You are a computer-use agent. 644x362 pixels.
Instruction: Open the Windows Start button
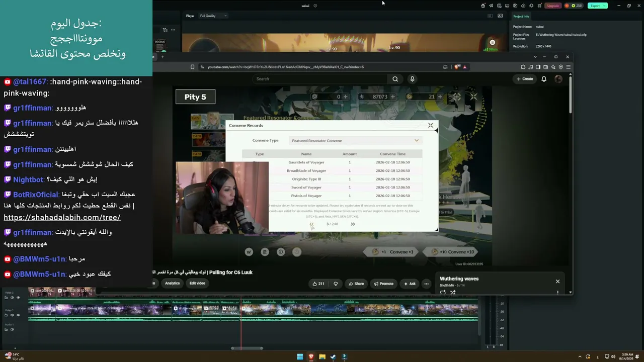300,357
